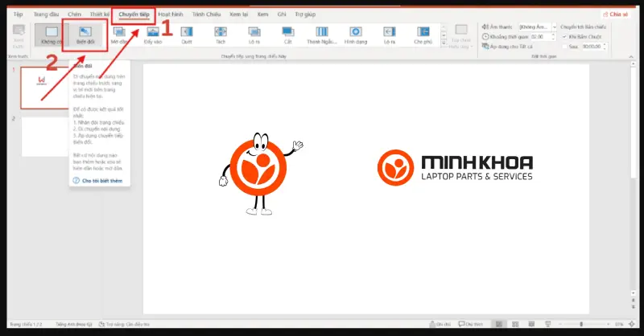Viewport: 644px width, 336px height.
Task: Switch to the Chèn (Insert) tab
Action: [x=74, y=14]
